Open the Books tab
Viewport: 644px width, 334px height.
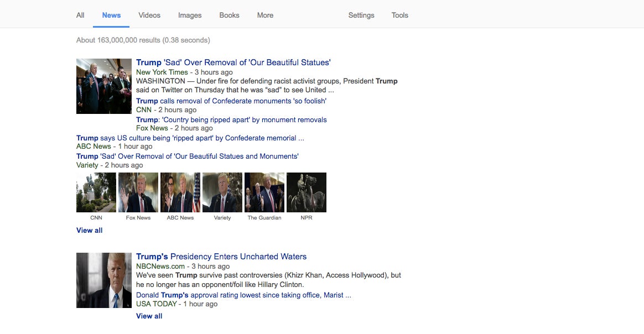pos(229,15)
